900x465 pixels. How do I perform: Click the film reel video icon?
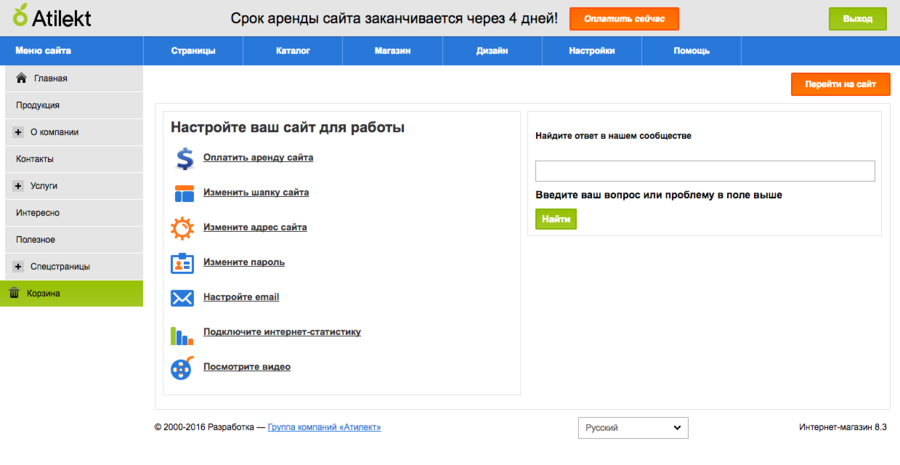182,367
